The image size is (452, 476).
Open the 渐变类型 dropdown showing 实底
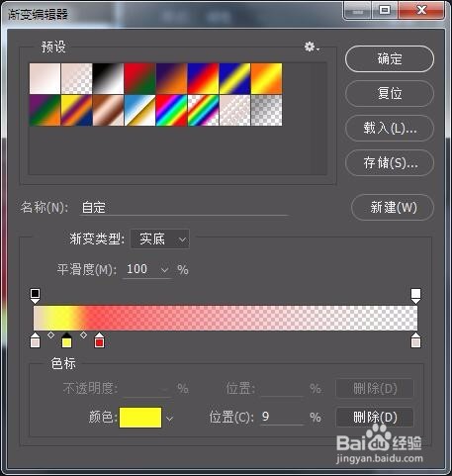point(160,238)
